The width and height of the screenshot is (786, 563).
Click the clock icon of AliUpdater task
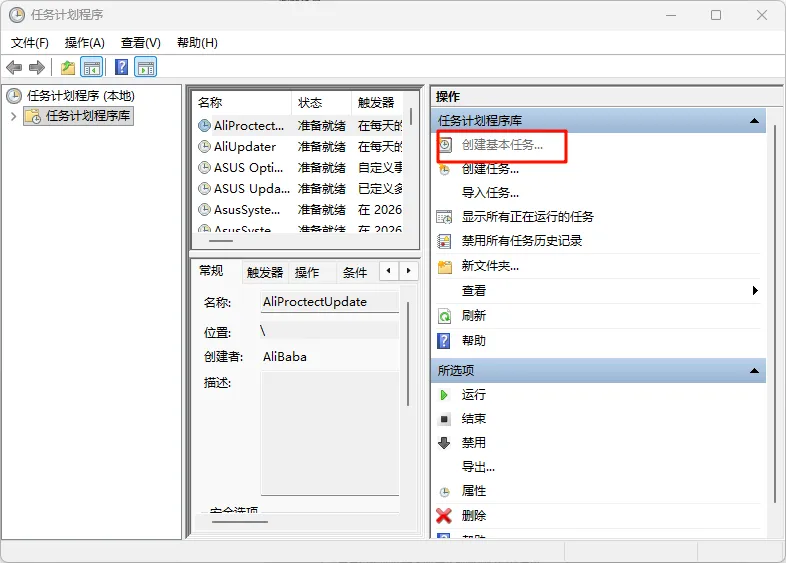(205, 146)
